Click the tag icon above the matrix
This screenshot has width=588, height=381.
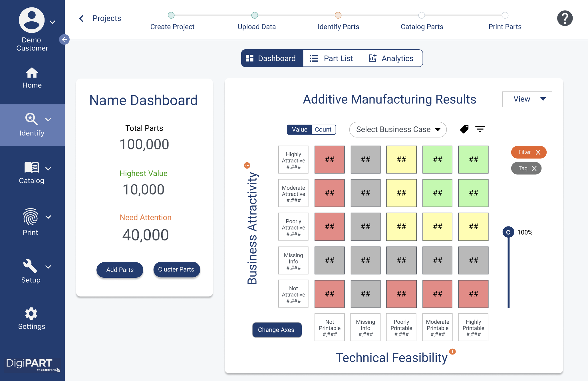tap(464, 129)
